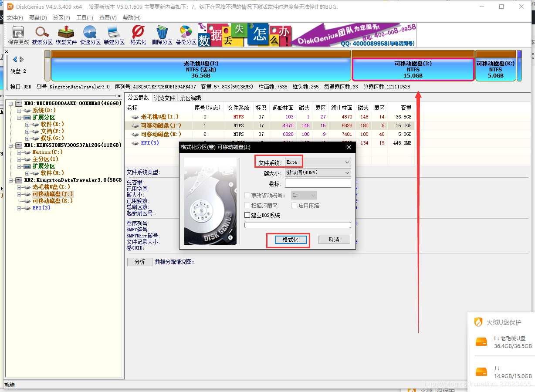The height and width of the screenshot is (392, 535).
Task: Go to next disk with right arrow
Action: (x=21, y=59)
